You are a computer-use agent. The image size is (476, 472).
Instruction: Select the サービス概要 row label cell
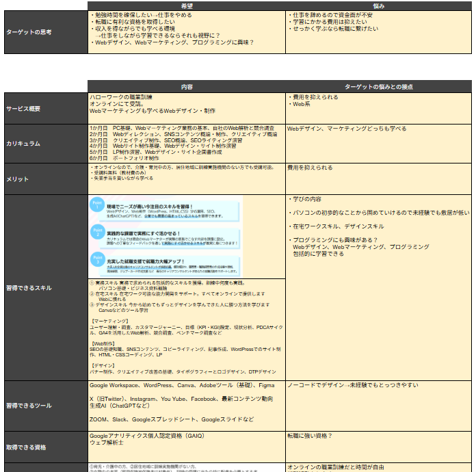(45, 109)
